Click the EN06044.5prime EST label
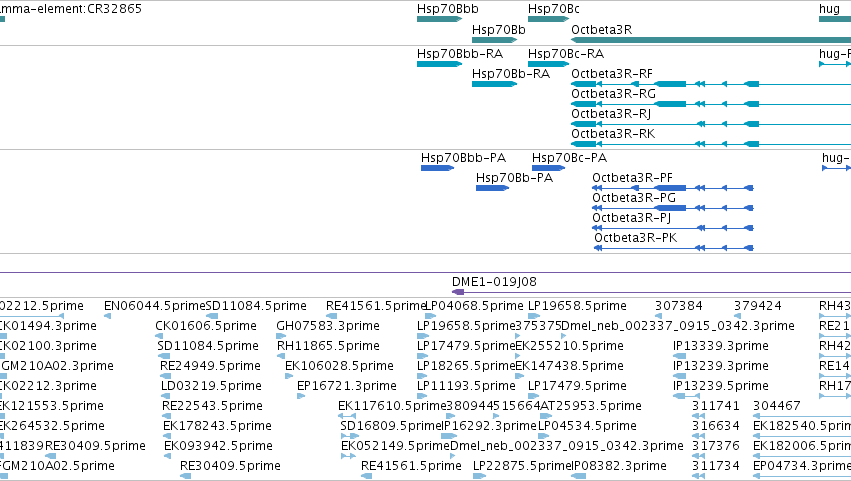The height and width of the screenshot is (481, 851). [155, 306]
